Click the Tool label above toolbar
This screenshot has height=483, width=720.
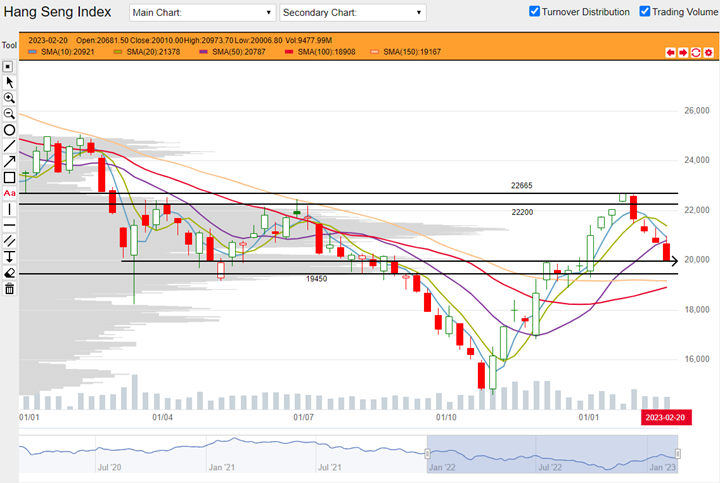pyautogui.click(x=9, y=45)
